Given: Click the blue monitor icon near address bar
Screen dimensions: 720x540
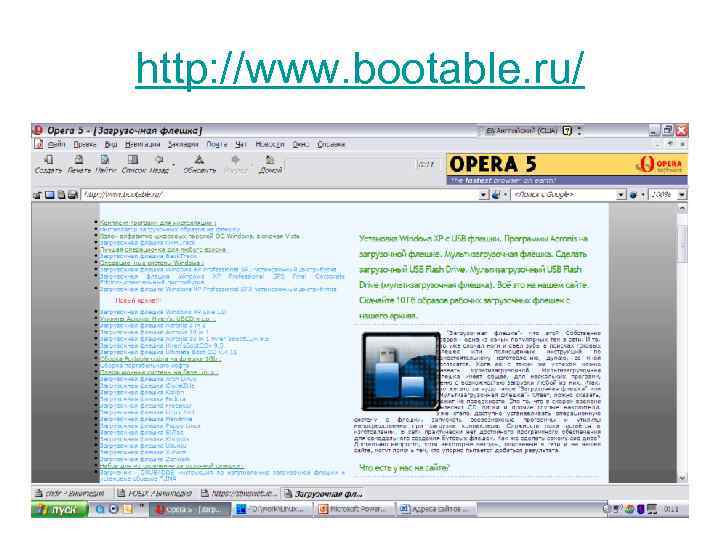Looking at the screenshot, I should pyautogui.click(x=49, y=195).
